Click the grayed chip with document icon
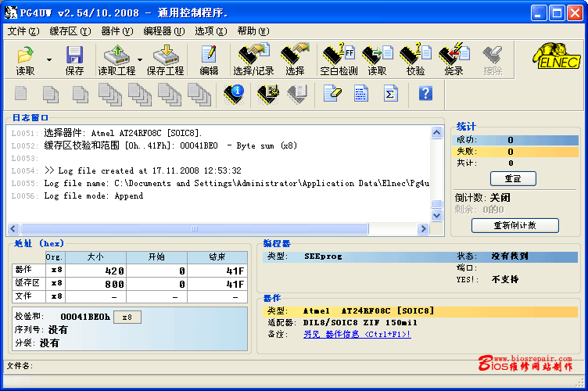The width and height of the screenshot is (588, 391). 297,94
